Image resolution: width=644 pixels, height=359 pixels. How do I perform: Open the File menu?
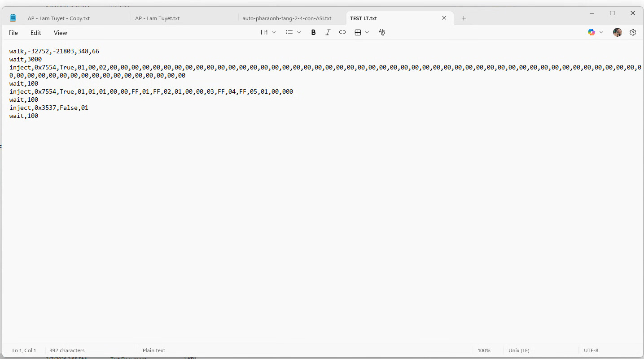(x=13, y=33)
